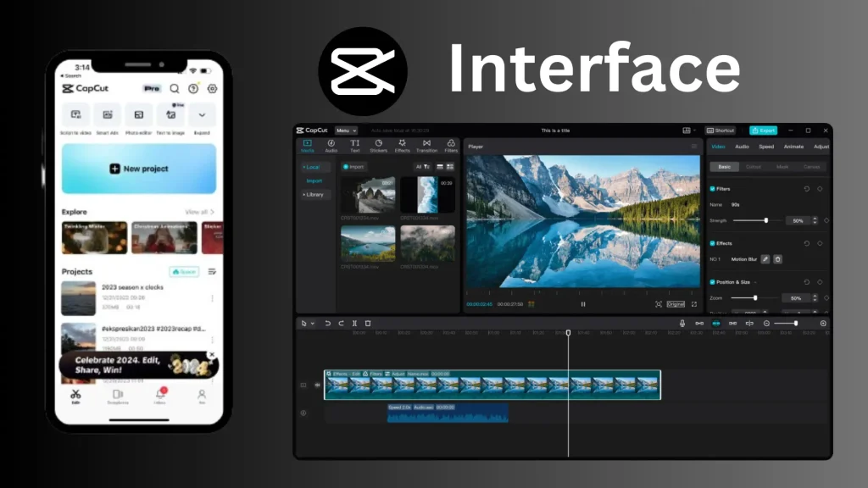Tap Text to image icon on phone
This screenshot has height=488, width=868.
[x=170, y=114]
